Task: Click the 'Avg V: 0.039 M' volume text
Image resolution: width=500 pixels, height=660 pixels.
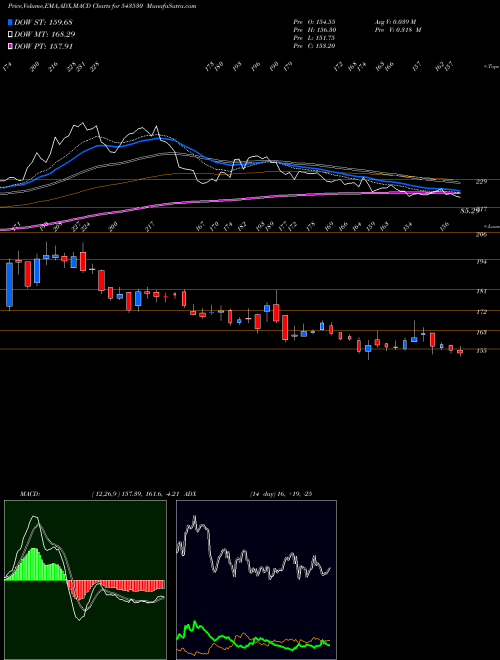Action: [x=395, y=21]
